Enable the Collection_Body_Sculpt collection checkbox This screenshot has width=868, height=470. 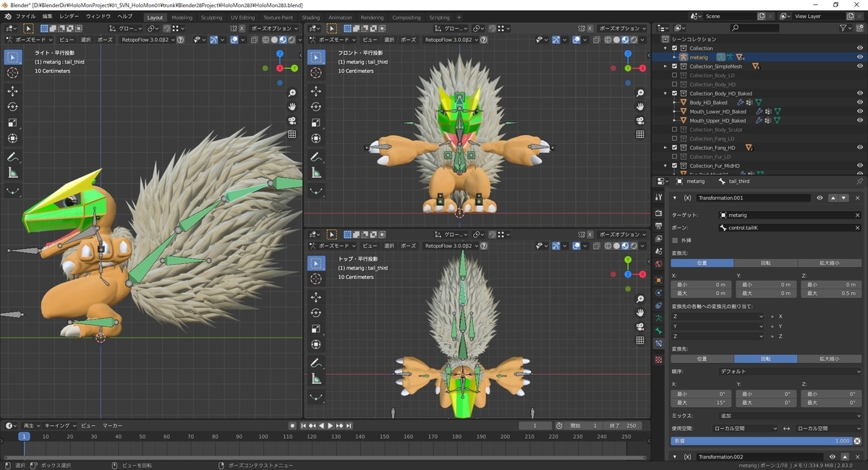[x=675, y=129]
